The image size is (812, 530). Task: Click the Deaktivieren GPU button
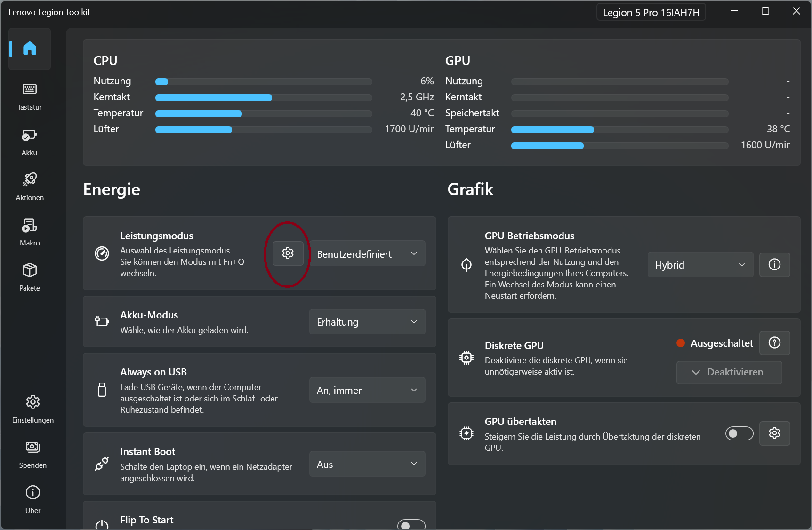coord(729,372)
